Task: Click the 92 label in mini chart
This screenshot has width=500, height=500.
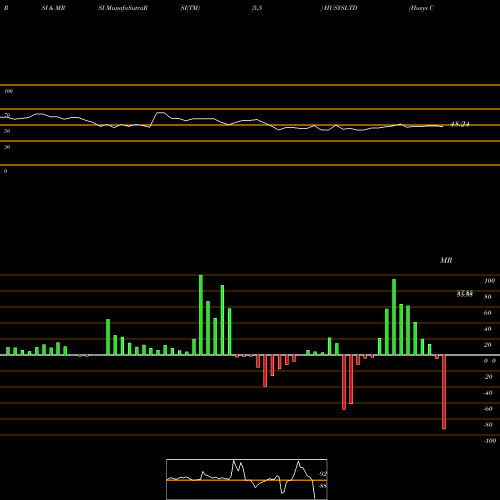Action: click(x=322, y=474)
